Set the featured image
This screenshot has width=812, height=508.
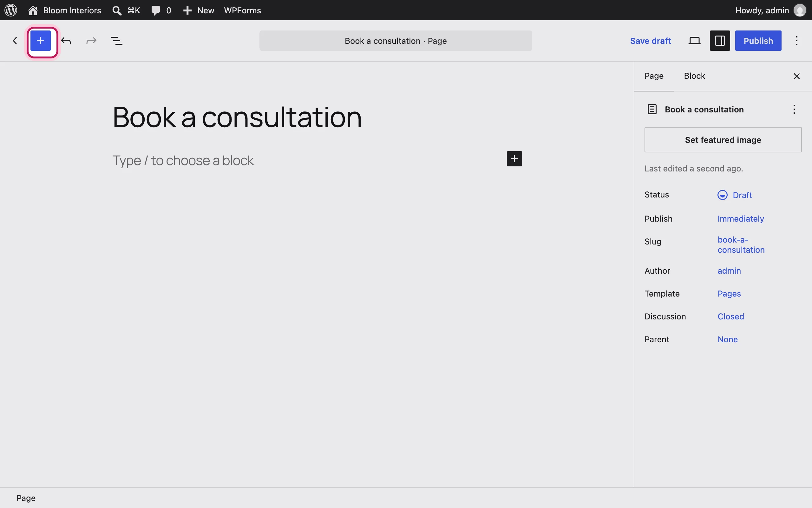click(723, 140)
